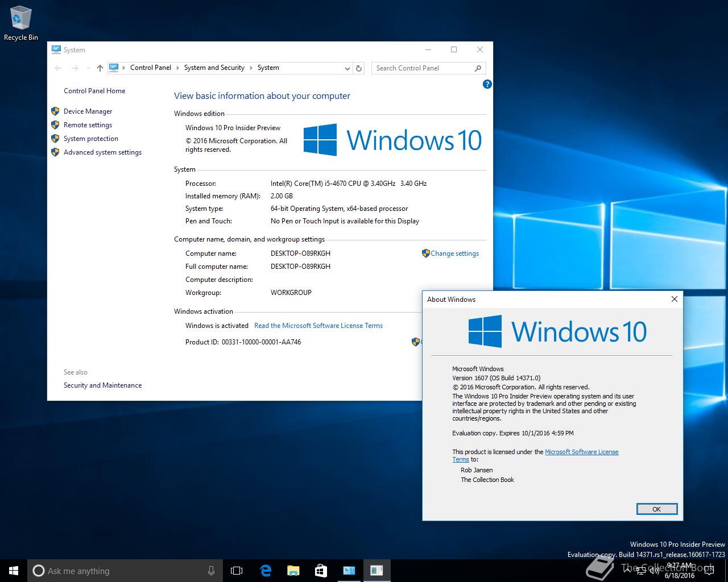Select the Control Panel breadcrumb
Screen dimensions: 728x582
[151, 68]
